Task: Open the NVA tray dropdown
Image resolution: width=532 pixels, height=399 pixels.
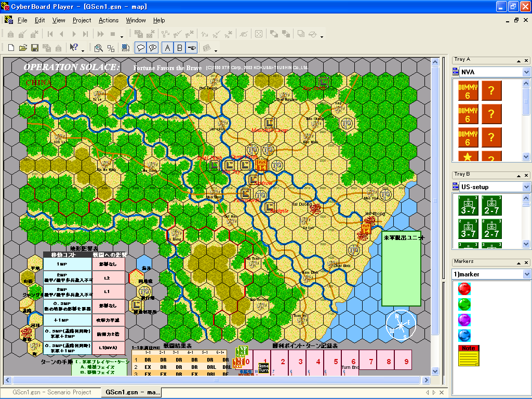Action: 526,72
